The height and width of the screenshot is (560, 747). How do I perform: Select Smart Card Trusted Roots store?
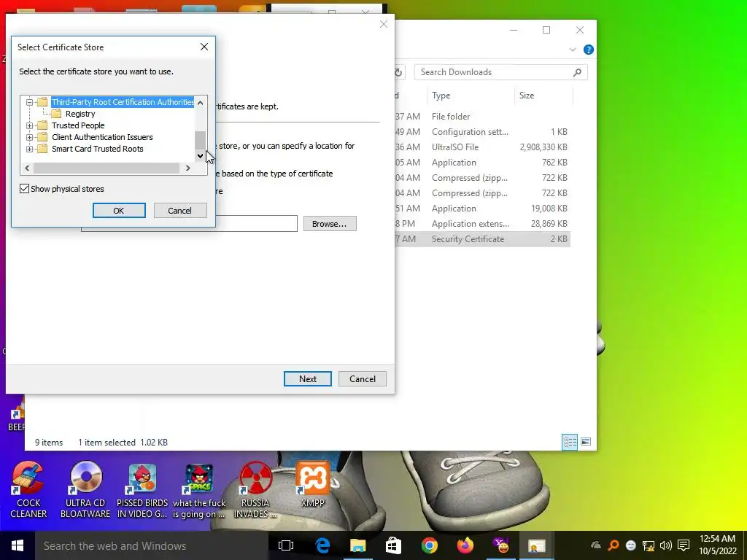(98, 149)
